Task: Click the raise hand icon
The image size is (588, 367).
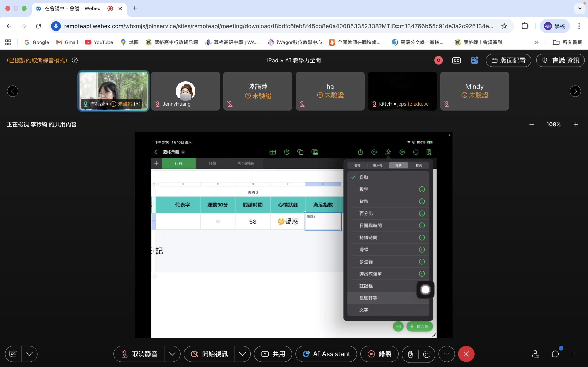Action: click(410, 354)
